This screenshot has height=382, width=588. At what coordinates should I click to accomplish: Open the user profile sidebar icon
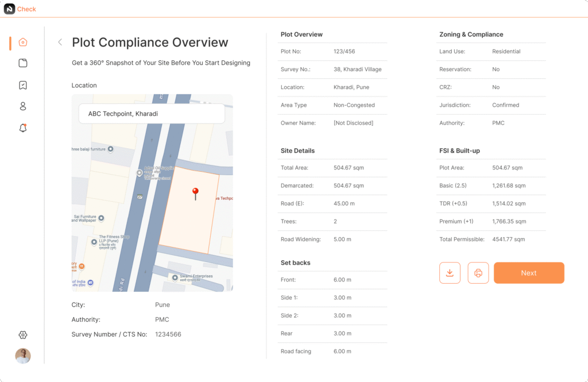tap(23, 106)
